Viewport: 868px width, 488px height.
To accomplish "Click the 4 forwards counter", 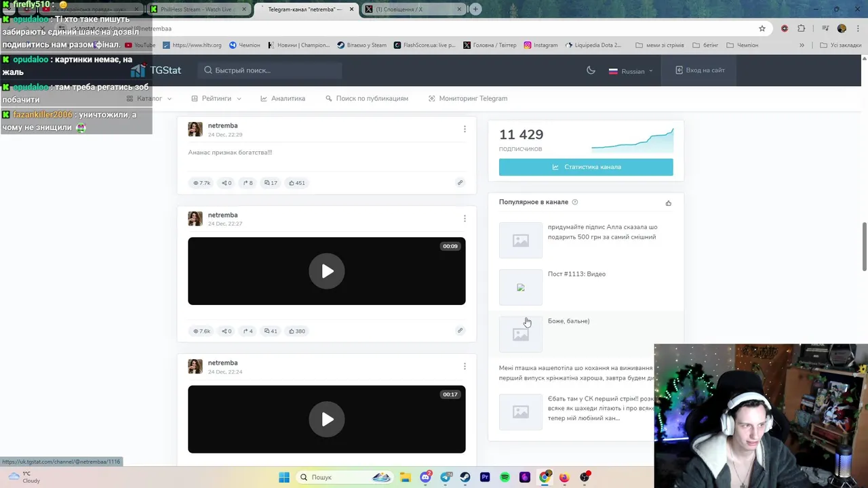I will point(248,331).
